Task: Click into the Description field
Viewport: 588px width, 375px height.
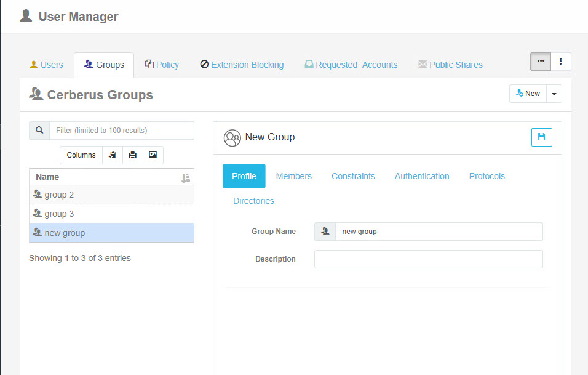Action: (x=429, y=259)
